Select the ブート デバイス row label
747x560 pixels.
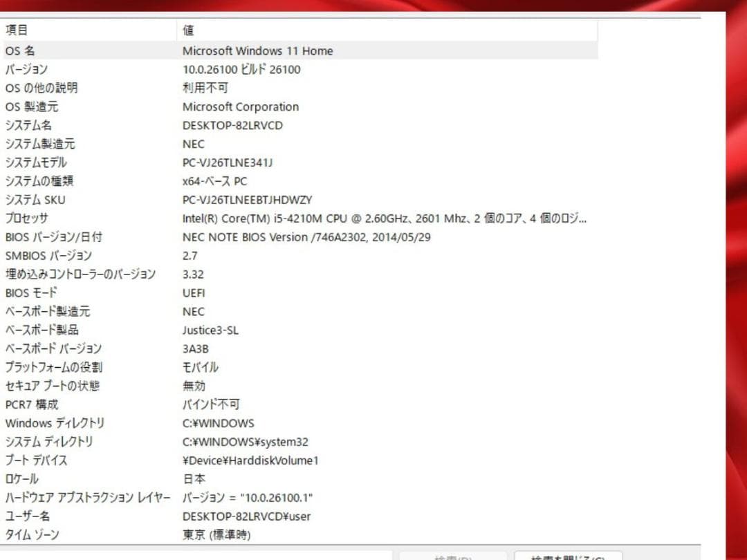(x=36, y=460)
